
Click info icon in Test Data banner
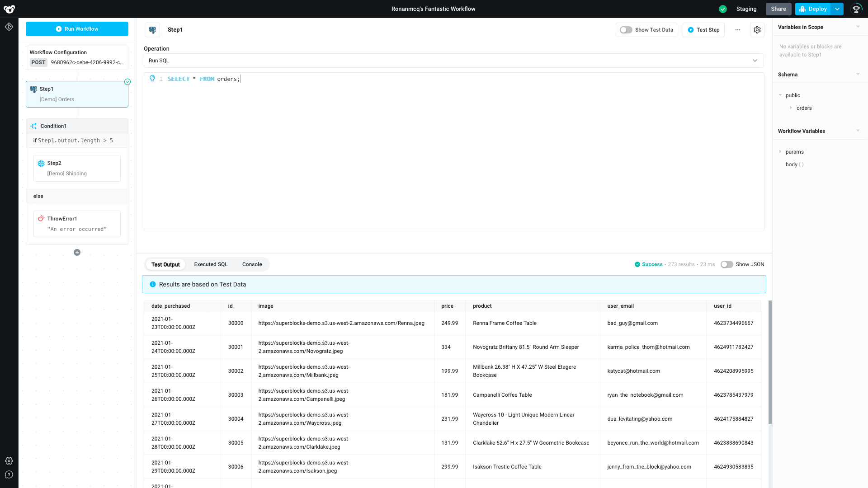coord(153,284)
